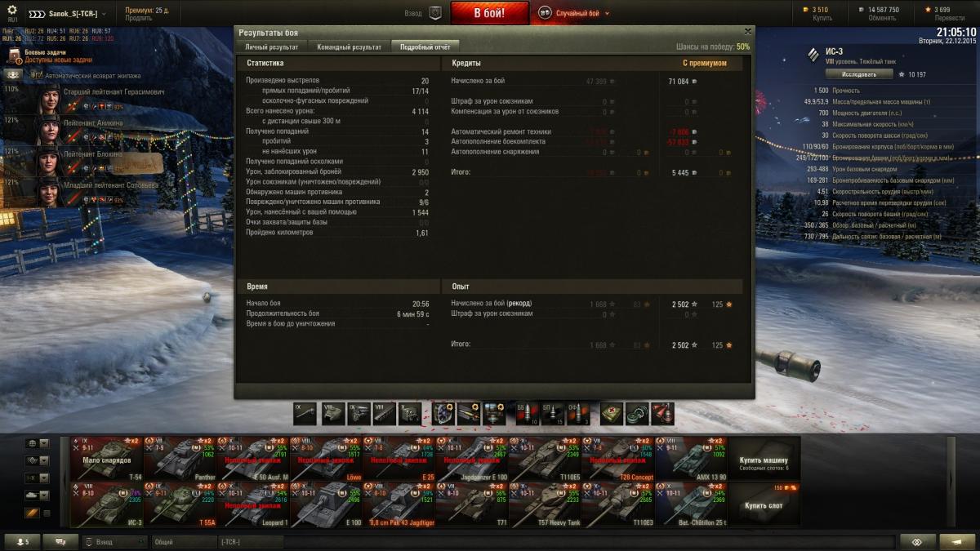Click Купить слот button
Viewport: 980px width, 551px height.
[764, 504]
